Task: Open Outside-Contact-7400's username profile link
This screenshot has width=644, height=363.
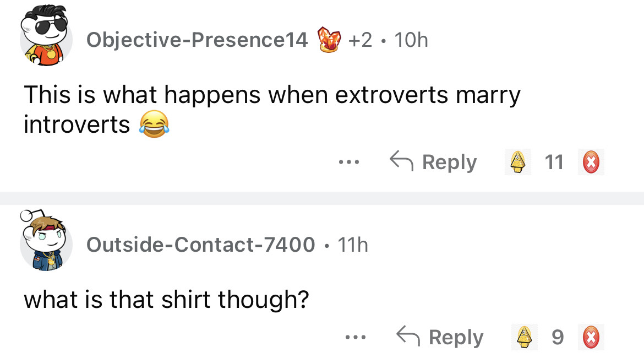Action: [200, 245]
